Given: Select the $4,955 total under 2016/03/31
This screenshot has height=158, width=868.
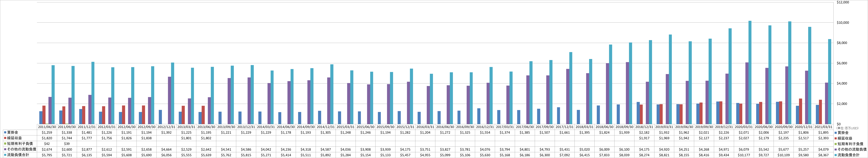Looking at the screenshot, I should click(x=426, y=155).
